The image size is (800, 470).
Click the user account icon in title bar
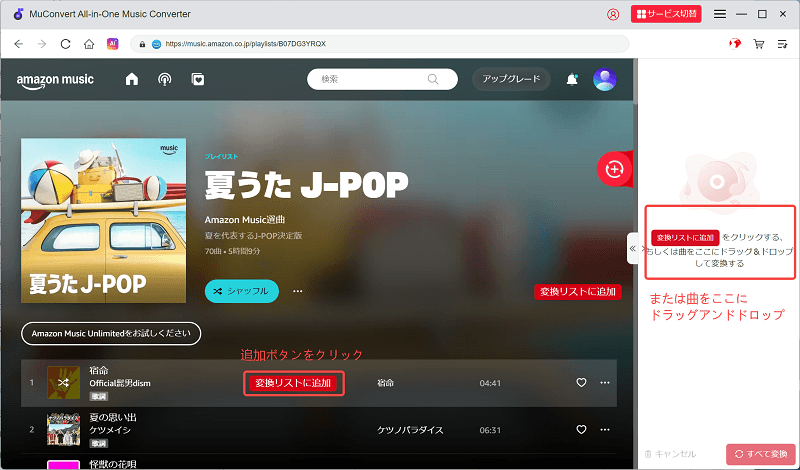click(613, 14)
